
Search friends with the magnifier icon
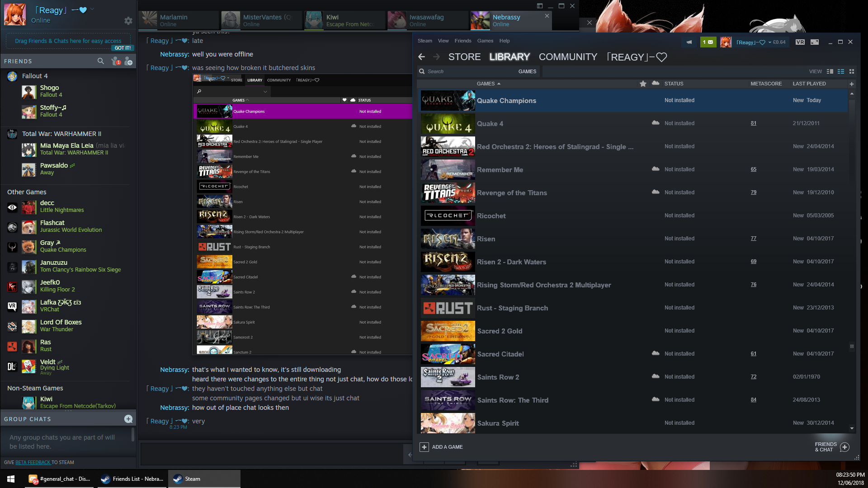[x=101, y=61]
